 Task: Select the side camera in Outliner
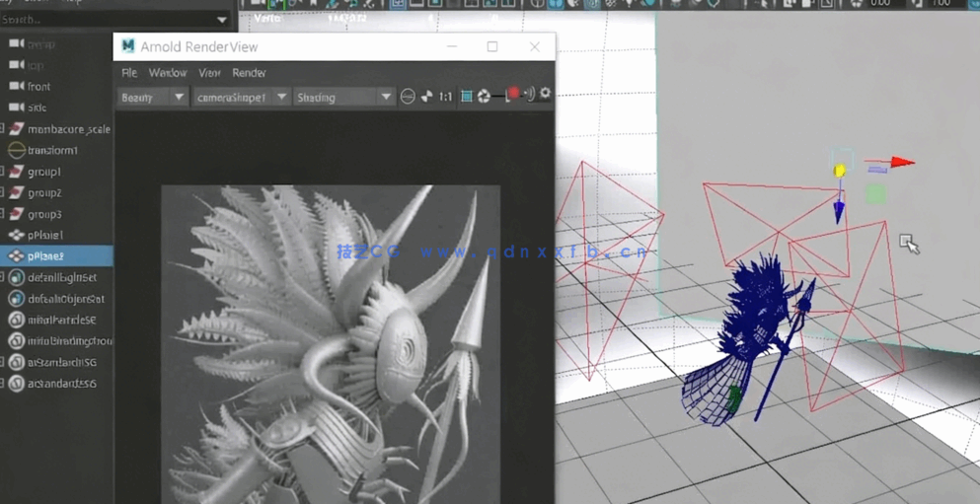click(37, 108)
